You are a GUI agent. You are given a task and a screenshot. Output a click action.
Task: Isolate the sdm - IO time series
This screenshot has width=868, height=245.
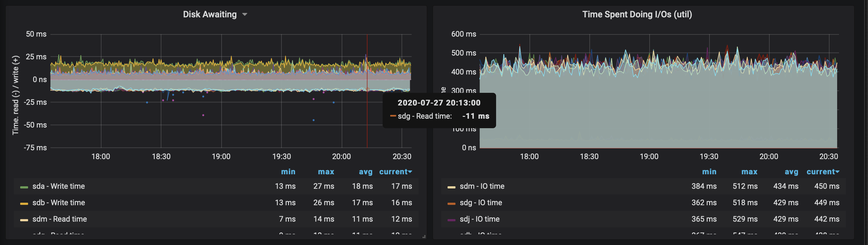pos(482,186)
